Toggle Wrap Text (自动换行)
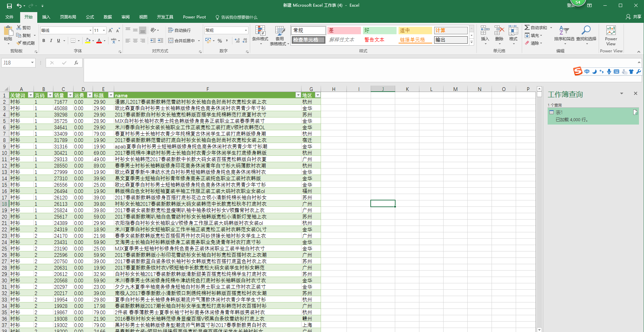This screenshot has width=644, height=332. coord(179,30)
